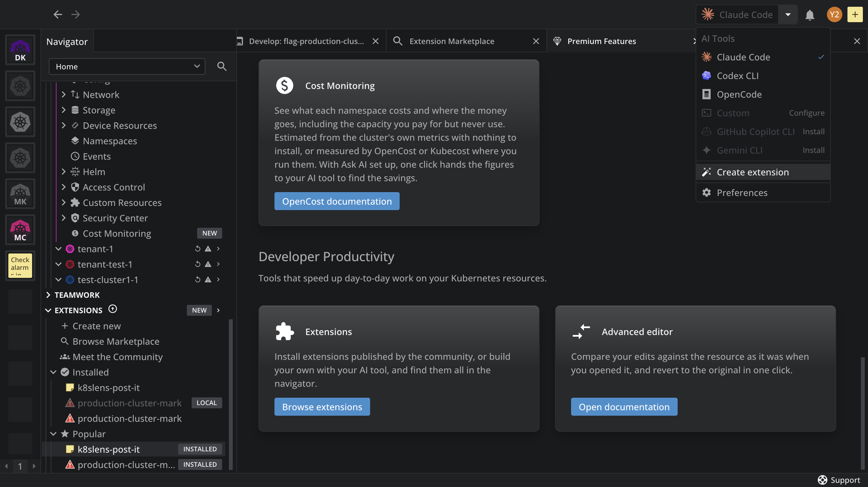Choose Create extension from the menu

point(763,172)
